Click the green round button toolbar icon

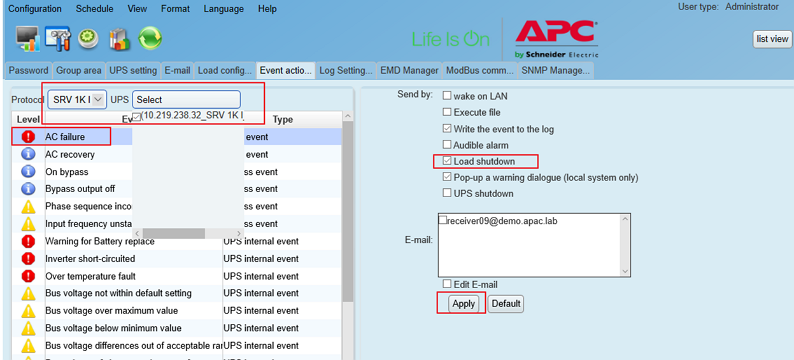pyautogui.click(x=88, y=38)
